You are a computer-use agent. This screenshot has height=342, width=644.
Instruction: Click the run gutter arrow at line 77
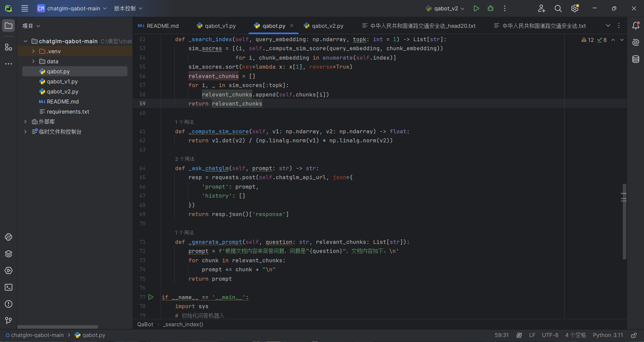pos(151,297)
